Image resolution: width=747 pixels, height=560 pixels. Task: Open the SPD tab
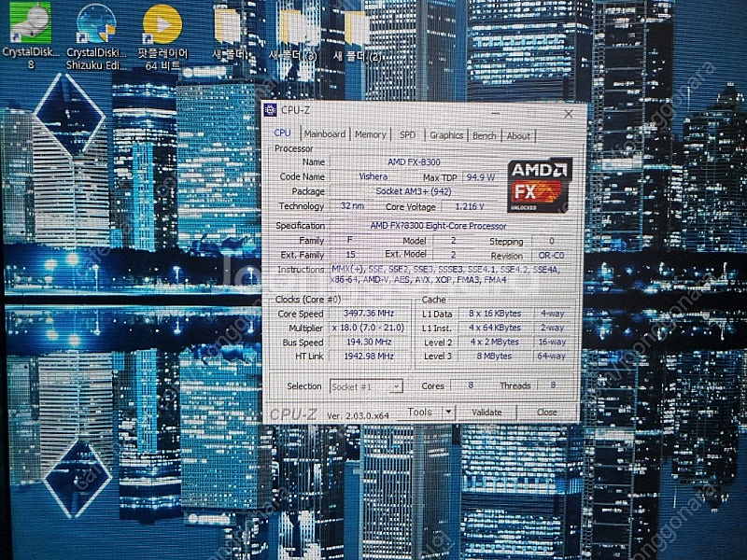(x=407, y=135)
